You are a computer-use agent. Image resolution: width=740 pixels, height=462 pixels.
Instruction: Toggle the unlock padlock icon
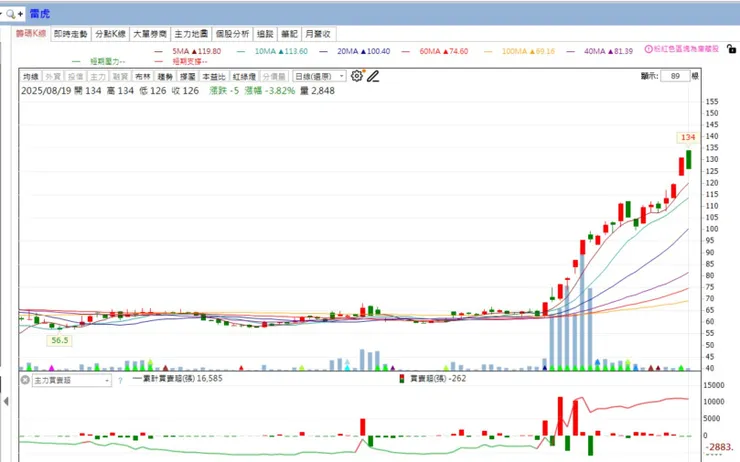coord(731,49)
